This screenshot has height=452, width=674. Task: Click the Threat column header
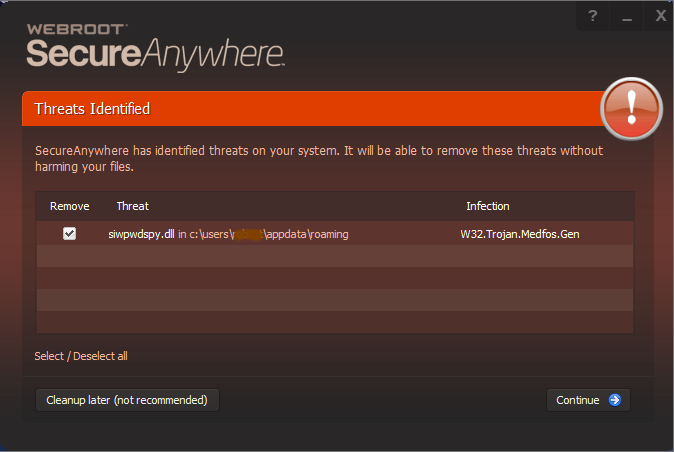pyautogui.click(x=132, y=206)
